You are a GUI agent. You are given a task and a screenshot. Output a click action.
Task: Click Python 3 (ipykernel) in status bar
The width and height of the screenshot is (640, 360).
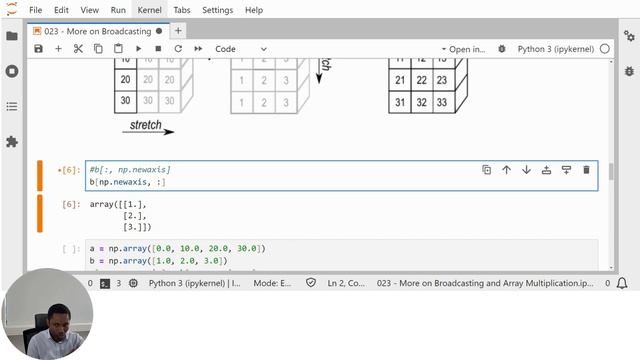point(194,283)
